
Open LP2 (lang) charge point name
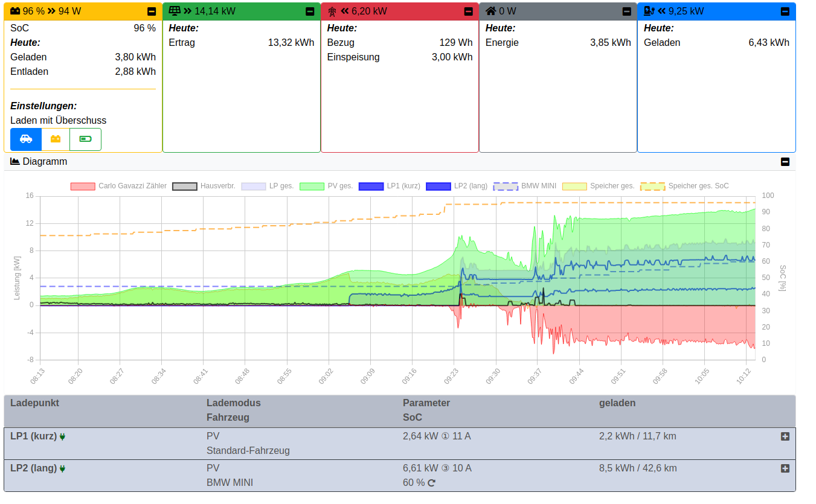coord(33,468)
